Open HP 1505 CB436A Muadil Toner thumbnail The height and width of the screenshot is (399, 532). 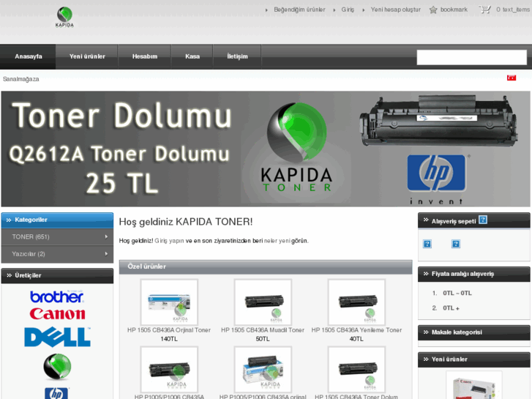click(x=263, y=302)
